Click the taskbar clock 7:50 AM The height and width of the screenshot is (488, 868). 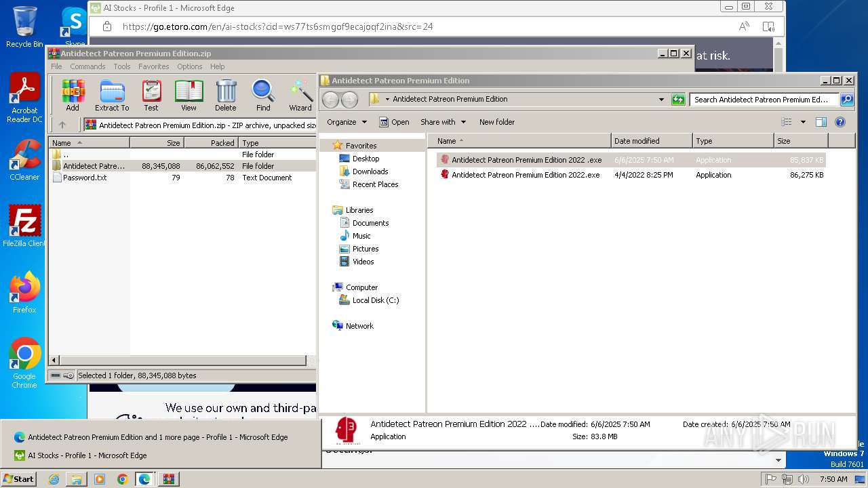833,479
